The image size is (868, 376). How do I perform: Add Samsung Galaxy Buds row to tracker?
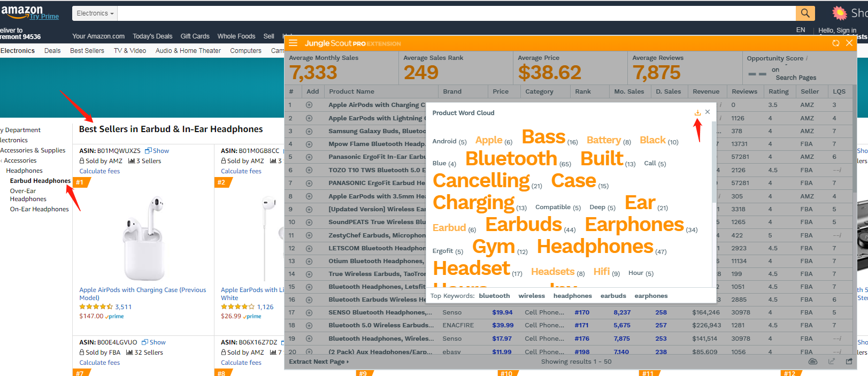click(x=309, y=131)
